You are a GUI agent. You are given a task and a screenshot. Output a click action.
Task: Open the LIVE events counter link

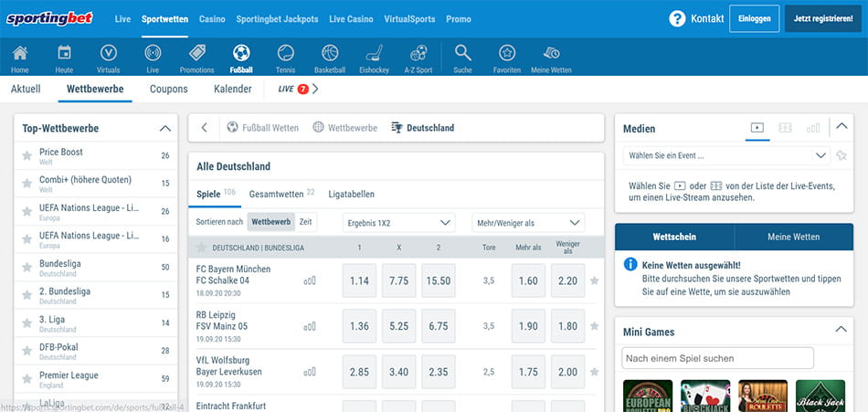[293, 90]
